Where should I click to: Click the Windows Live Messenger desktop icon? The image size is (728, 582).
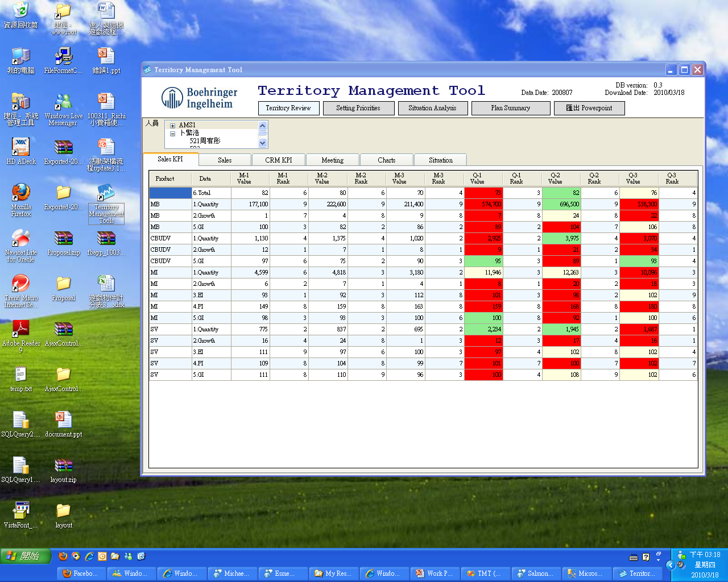[x=63, y=102]
